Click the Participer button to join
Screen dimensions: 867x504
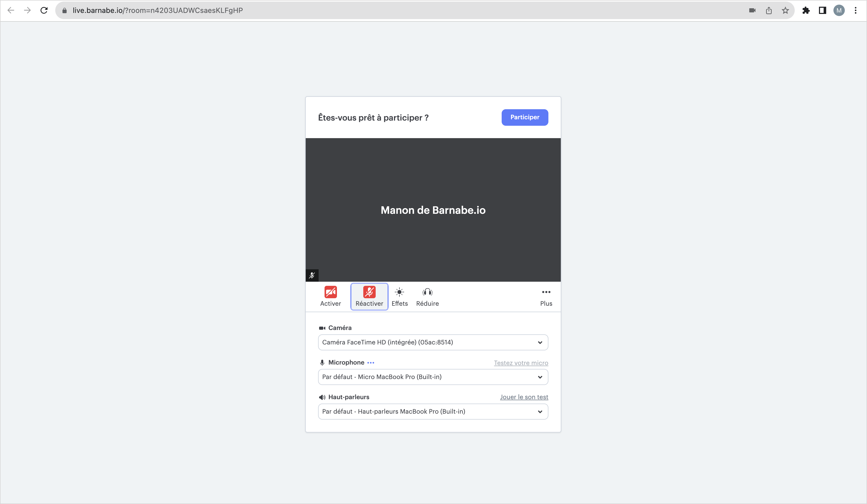[525, 117]
